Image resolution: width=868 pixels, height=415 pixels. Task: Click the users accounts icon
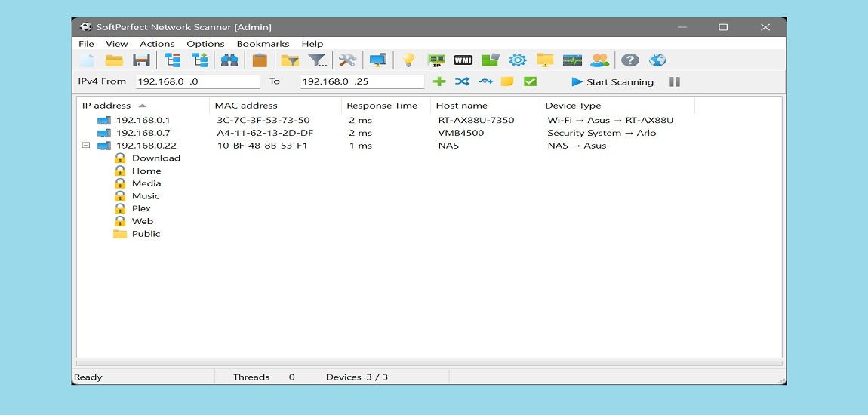pyautogui.click(x=599, y=60)
